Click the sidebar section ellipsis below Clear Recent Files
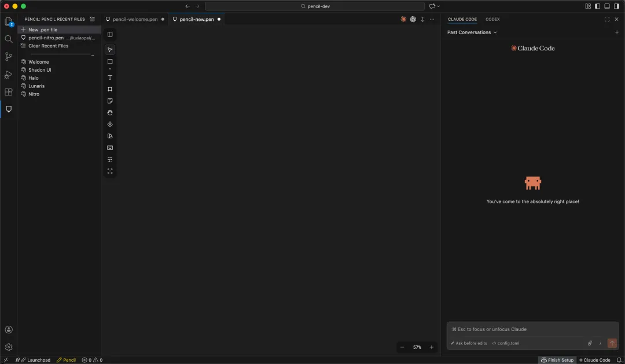 click(x=93, y=54)
